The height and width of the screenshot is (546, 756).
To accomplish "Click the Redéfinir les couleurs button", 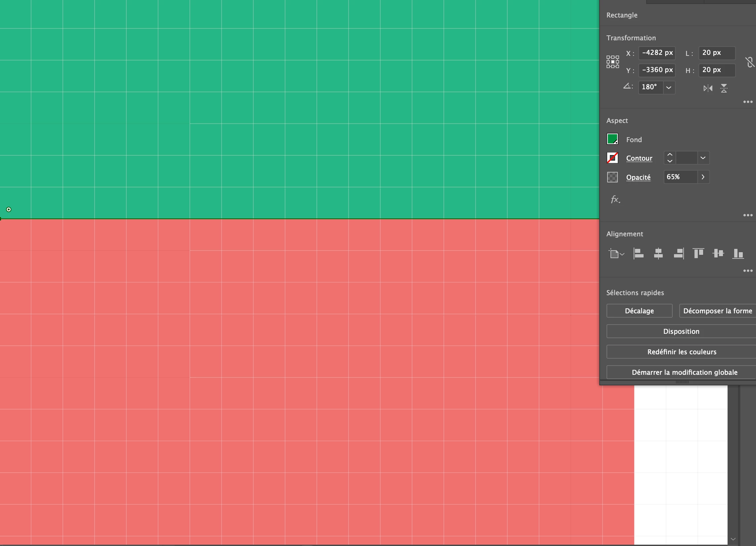I will point(681,352).
